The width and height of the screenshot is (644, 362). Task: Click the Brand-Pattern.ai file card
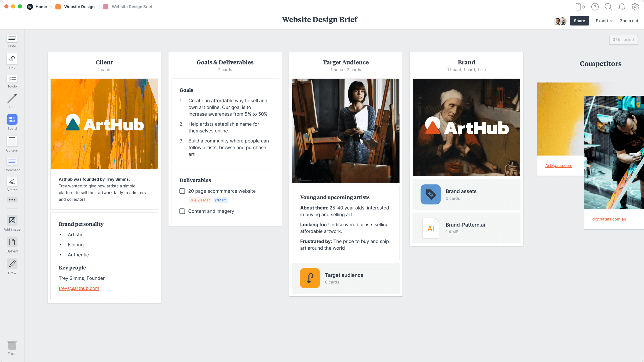click(467, 228)
